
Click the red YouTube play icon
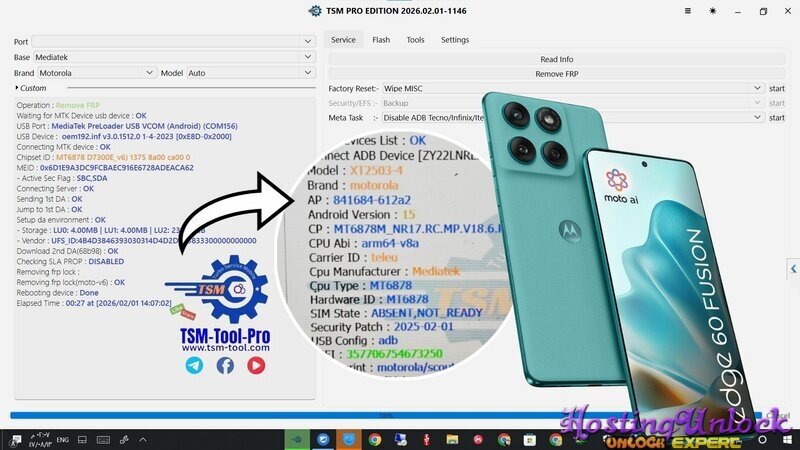point(256,366)
